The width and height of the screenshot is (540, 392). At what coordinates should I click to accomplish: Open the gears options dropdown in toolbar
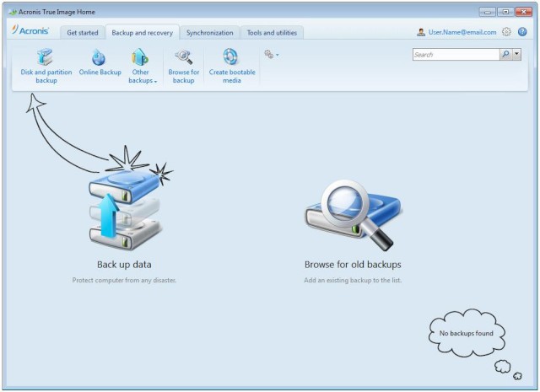click(272, 55)
